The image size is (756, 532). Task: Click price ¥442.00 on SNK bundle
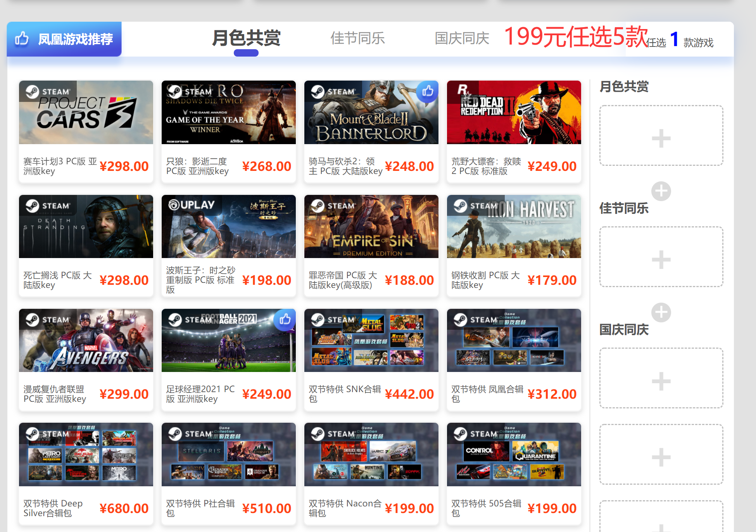coord(409,394)
